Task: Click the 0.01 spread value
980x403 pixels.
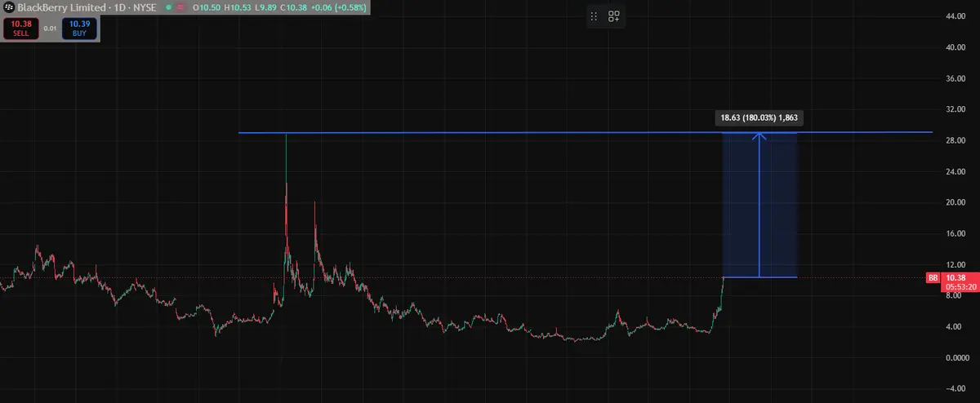Action: 49,29
